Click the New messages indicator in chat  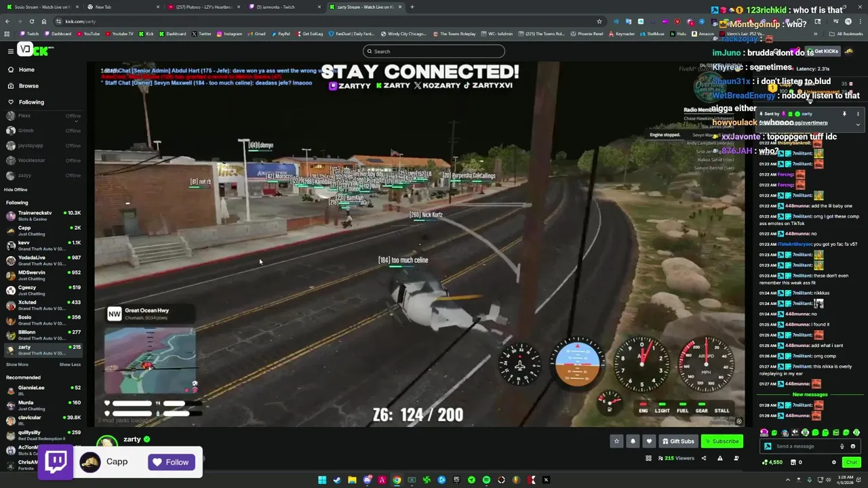pyautogui.click(x=810, y=394)
